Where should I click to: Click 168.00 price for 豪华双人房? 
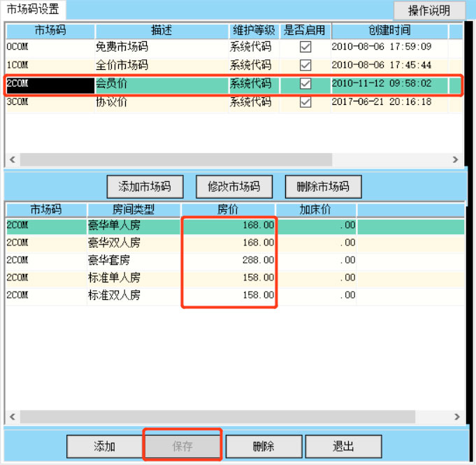[x=259, y=243]
